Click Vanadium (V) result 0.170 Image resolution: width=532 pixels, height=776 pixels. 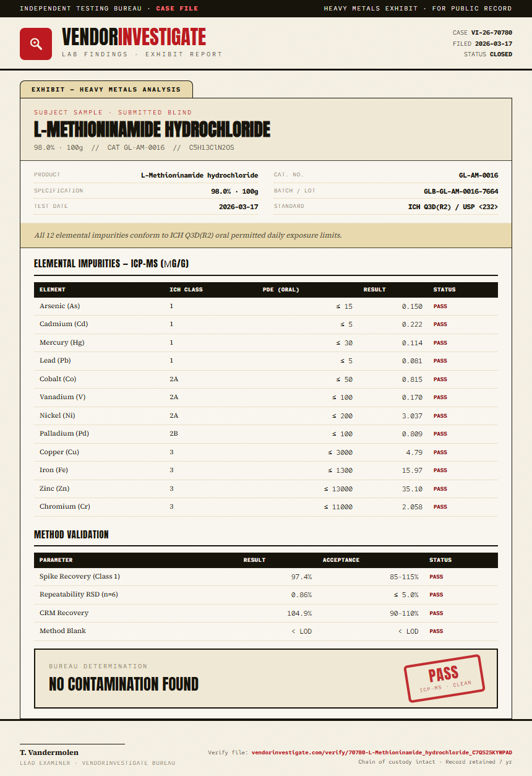412,397
